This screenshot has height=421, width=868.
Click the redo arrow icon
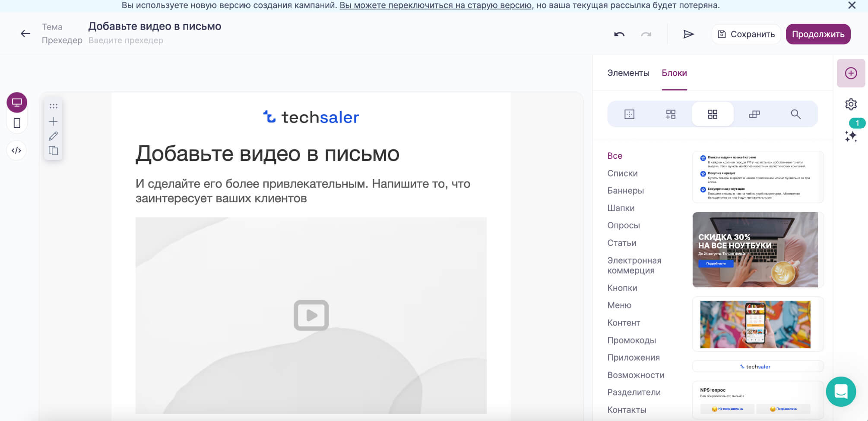point(646,34)
